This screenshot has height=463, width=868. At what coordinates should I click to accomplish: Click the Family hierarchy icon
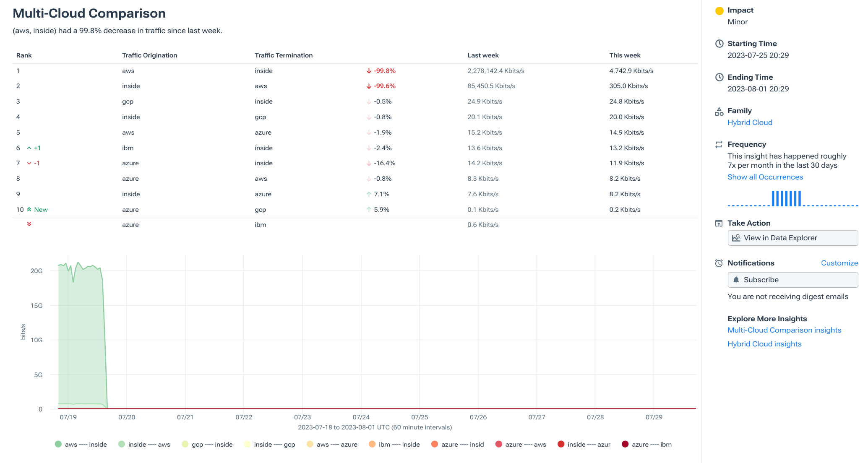(719, 111)
